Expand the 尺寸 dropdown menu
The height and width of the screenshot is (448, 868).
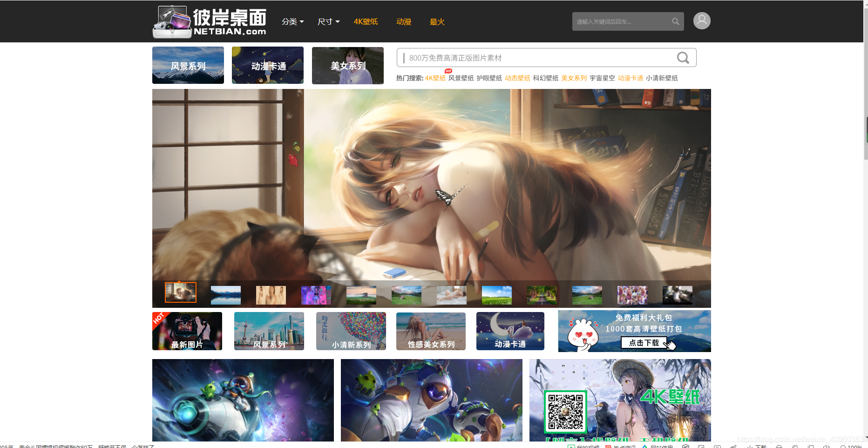328,21
